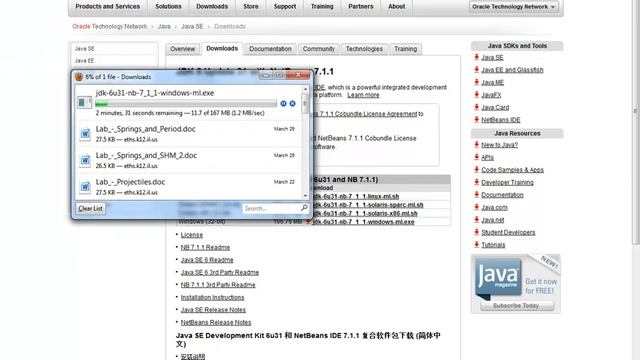Screen dimensions: 640x360
Task: Click download arrow next to JavaFX
Action: pyautogui.click(x=476, y=95)
